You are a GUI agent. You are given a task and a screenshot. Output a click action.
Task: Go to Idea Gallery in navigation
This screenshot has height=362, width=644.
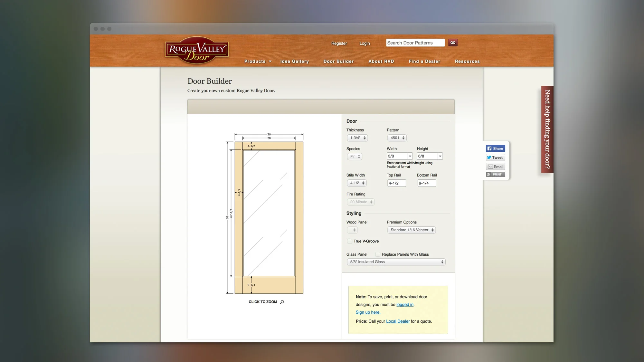[x=294, y=61]
